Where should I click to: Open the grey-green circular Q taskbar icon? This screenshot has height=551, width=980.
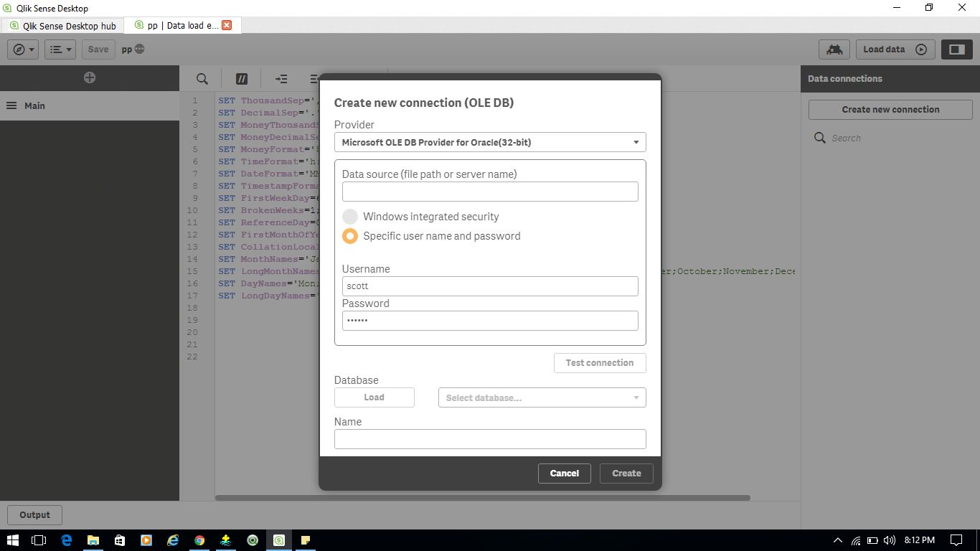pyautogui.click(x=253, y=540)
